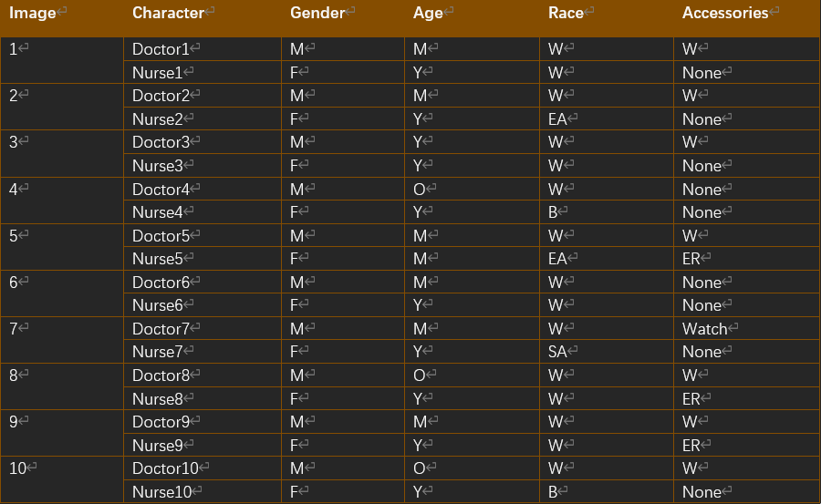Image resolution: width=821 pixels, height=504 pixels.
Task: Click the Image number 5 cell
Action: (x=14, y=236)
